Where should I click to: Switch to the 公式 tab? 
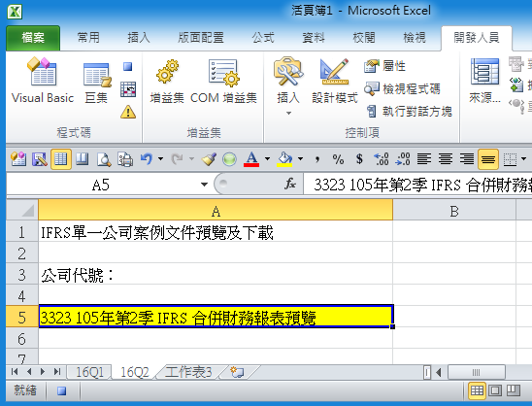coord(263,38)
